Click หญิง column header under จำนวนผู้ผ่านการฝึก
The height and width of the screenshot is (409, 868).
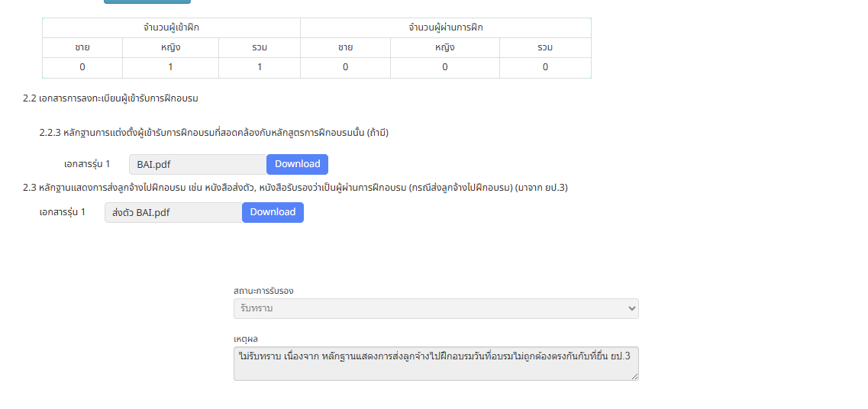[445, 47]
